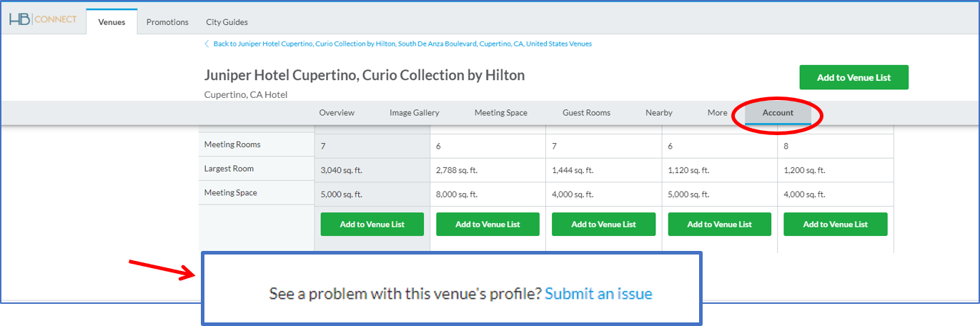Add the 1,200 sq. ft. venue to list
The image size is (980, 326).
(836, 224)
